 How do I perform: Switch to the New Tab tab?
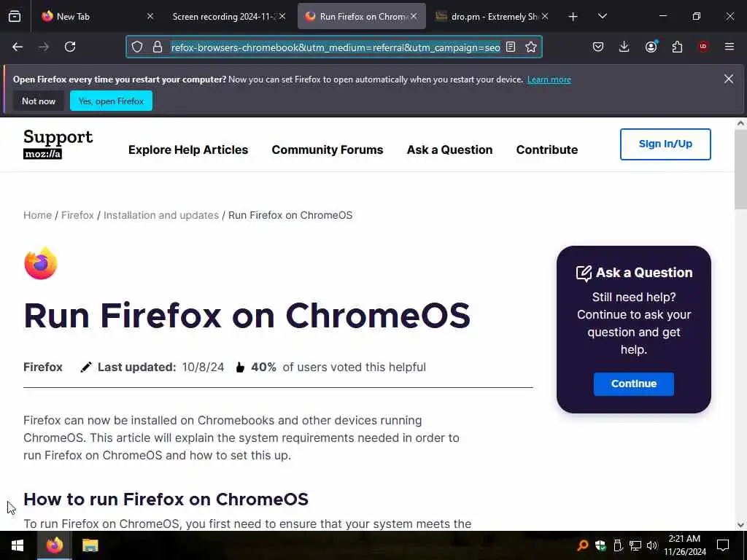pyautogui.click(x=98, y=16)
